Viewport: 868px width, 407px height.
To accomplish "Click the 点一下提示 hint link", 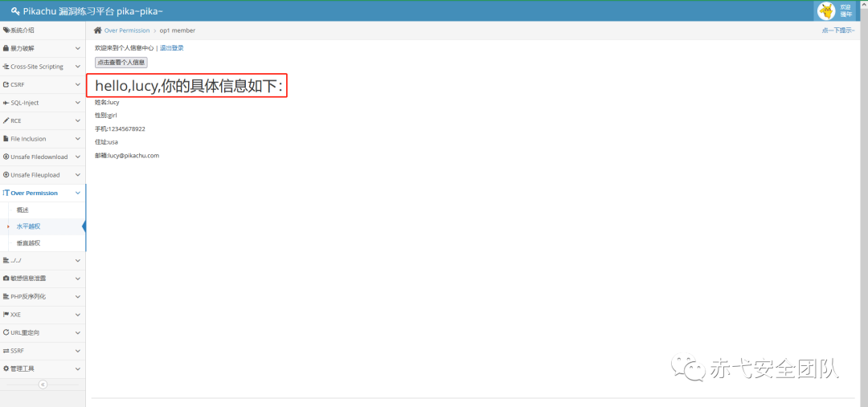I will [x=838, y=31].
